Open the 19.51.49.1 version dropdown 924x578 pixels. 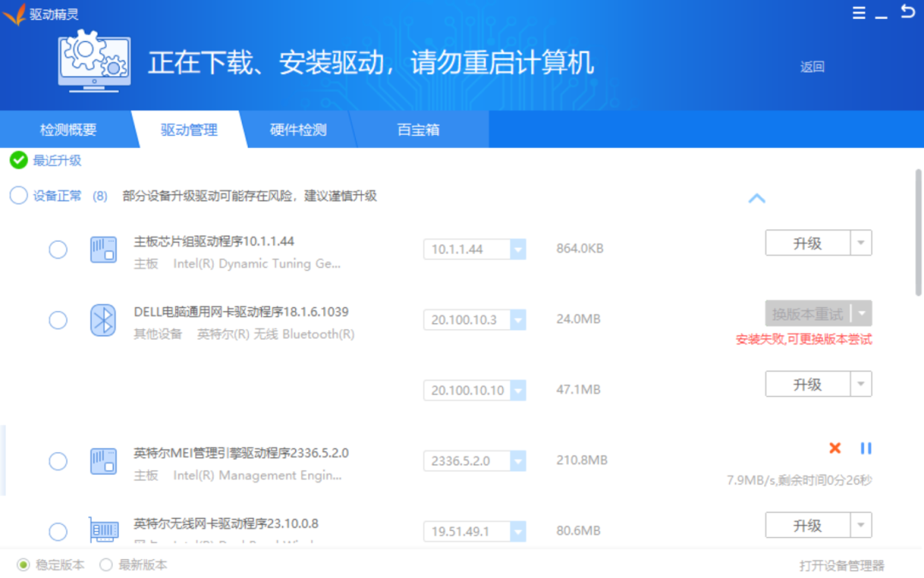(x=518, y=532)
